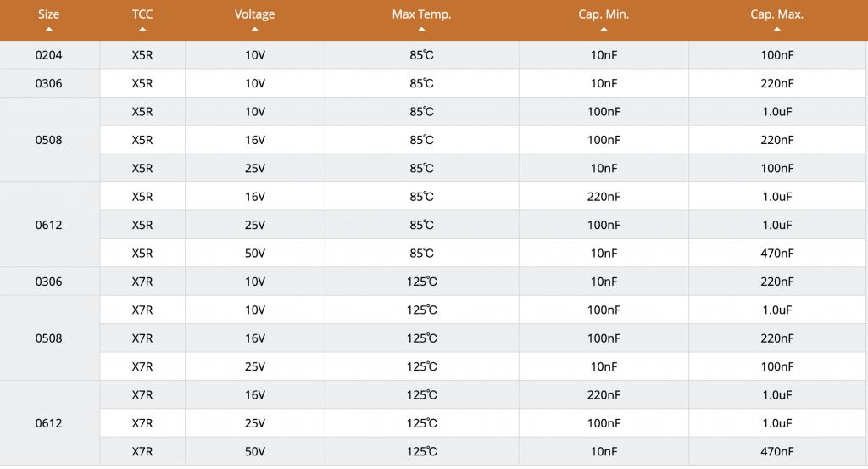The height and width of the screenshot is (469, 868).
Task: Click the 470nF cell in X7R 50V row
Action: pos(777,451)
